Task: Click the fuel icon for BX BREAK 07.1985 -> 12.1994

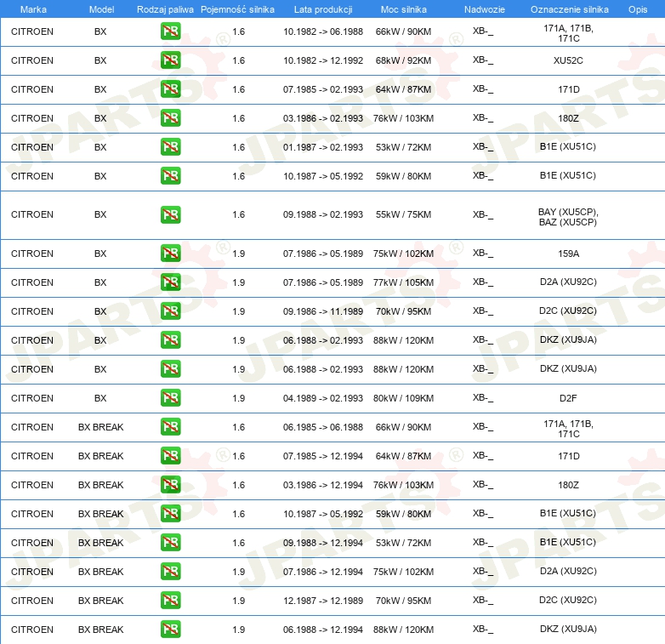Action: pyautogui.click(x=170, y=456)
